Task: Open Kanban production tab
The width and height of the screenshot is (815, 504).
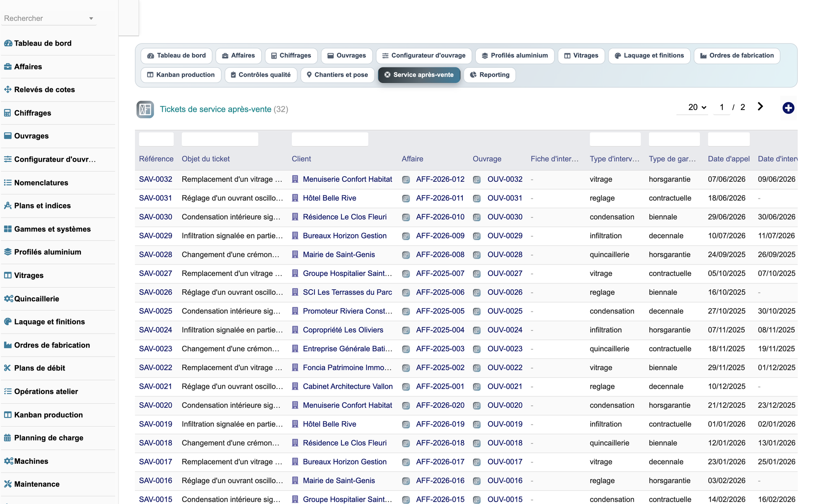Action: pos(181,75)
